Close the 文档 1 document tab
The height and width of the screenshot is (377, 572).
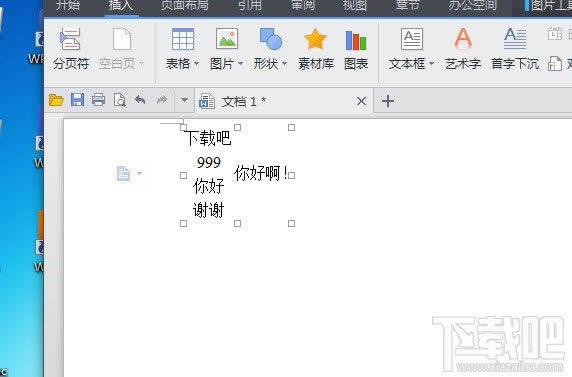click(x=361, y=101)
